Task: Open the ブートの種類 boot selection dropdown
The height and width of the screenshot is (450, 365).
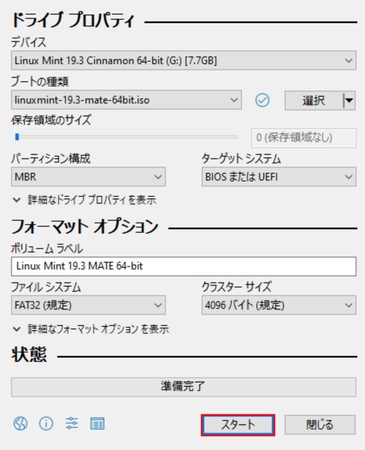Action: point(126,100)
